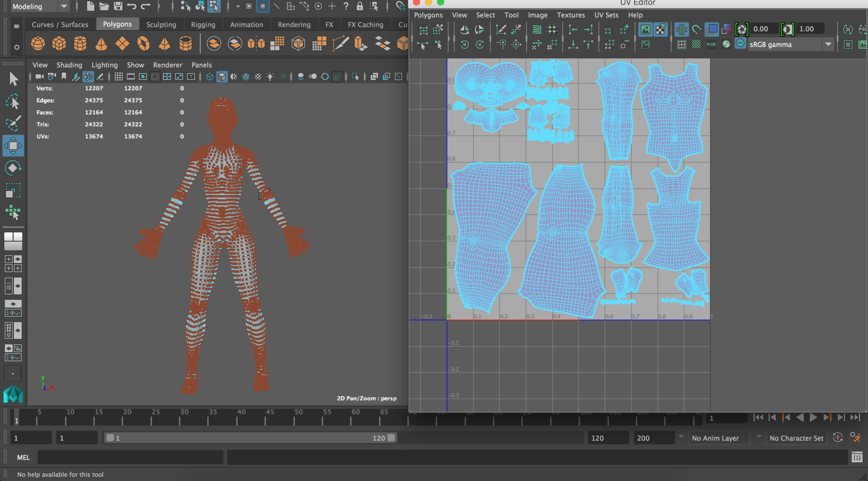Open the No Character Set dropdown
Screen dimensions: 868x481
[797, 438]
